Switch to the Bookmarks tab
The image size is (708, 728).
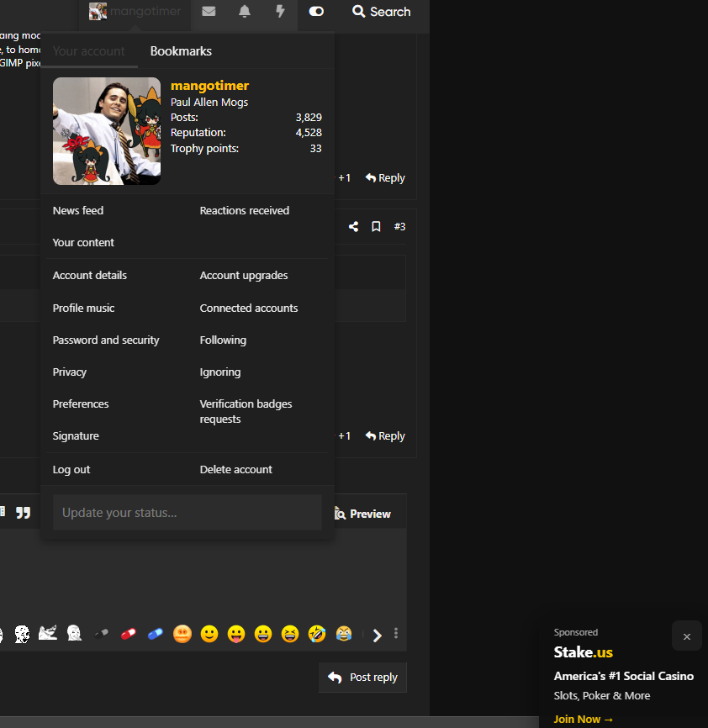181,51
